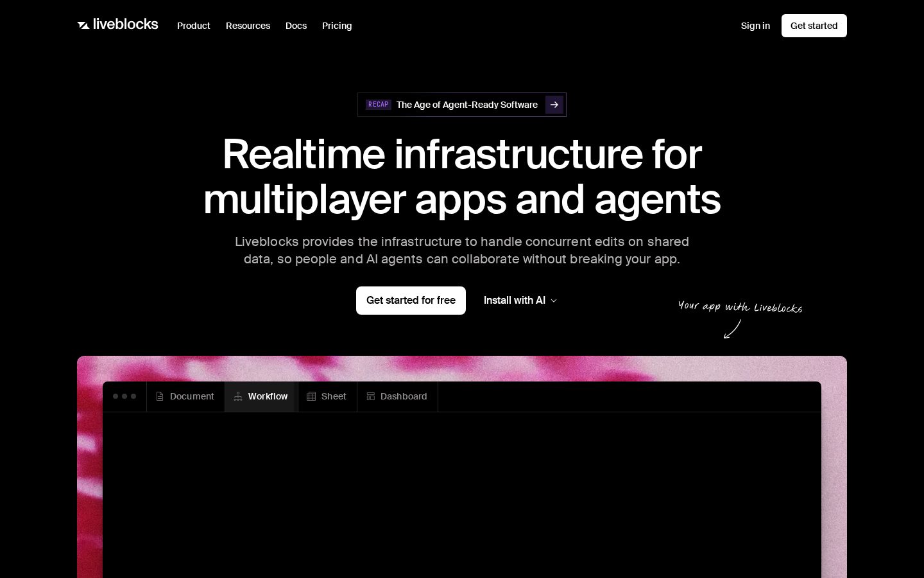Click the liveblocks logo
This screenshot has width=924, height=578.
tap(117, 24)
